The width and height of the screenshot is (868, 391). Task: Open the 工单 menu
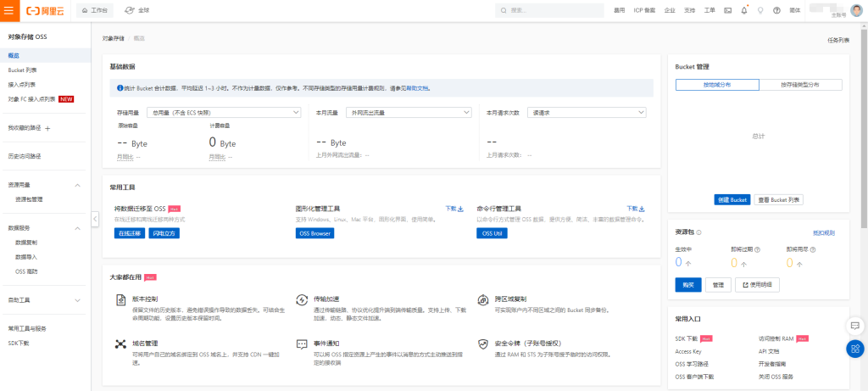click(709, 10)
